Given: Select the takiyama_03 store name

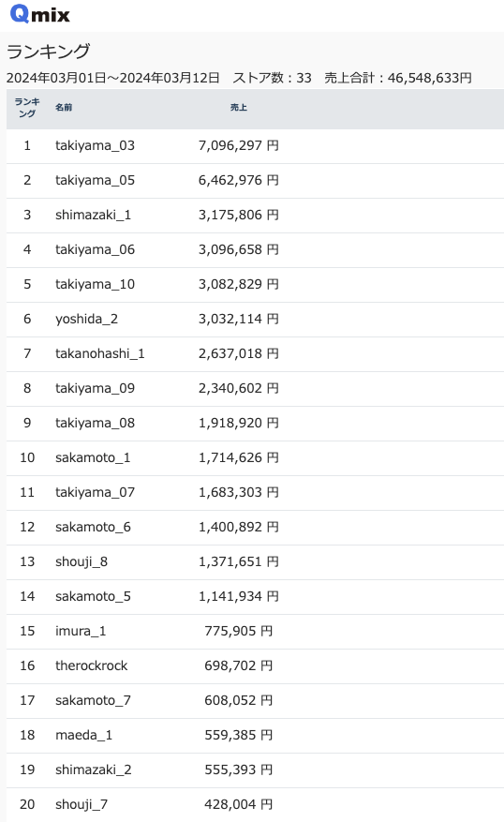Looking at the screenshot, I should click(x=95, y=145).
